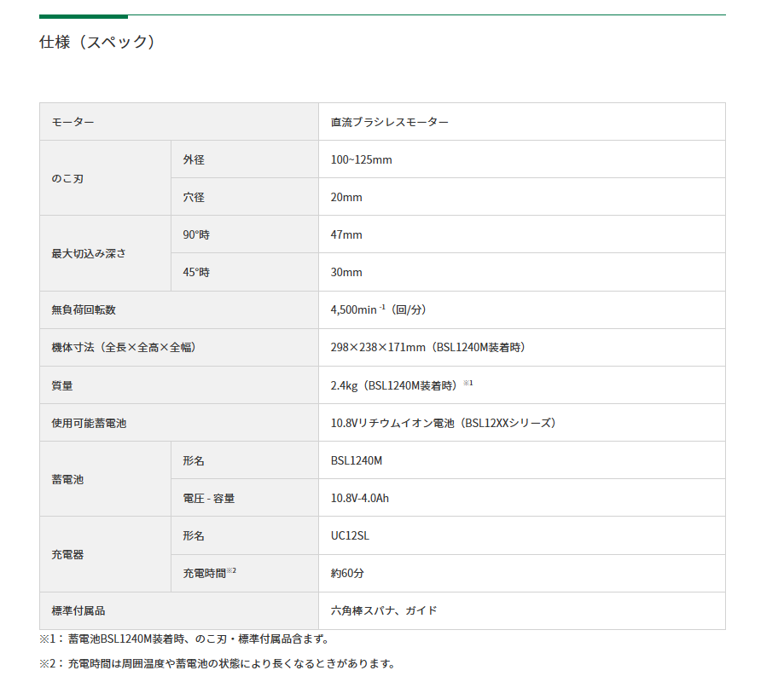The width and height of the screenshot is (784, 682).
Task: Click the 機体寸法 dimensions value
Action: [x=430, y=348]
